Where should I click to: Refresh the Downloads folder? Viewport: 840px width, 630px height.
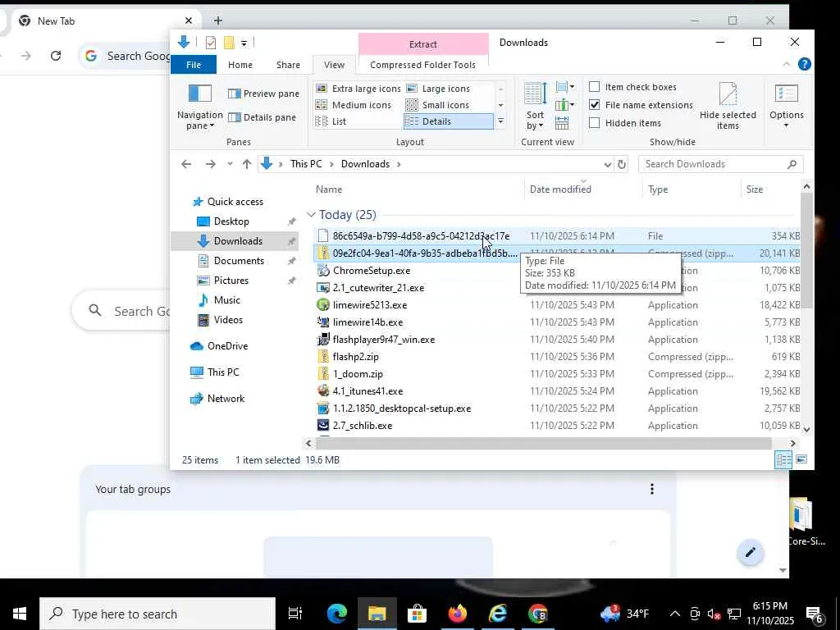tap(622, 164)
